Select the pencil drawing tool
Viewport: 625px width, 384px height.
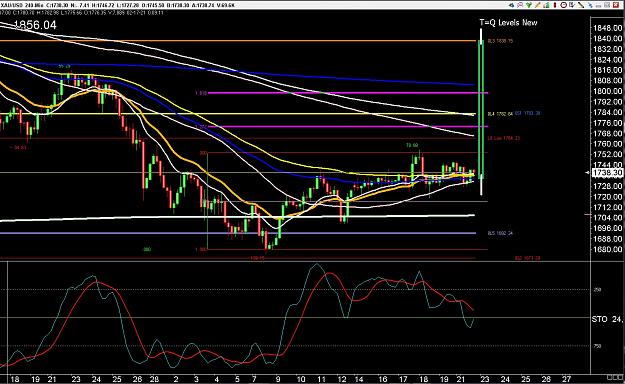[x=538, y=5]
